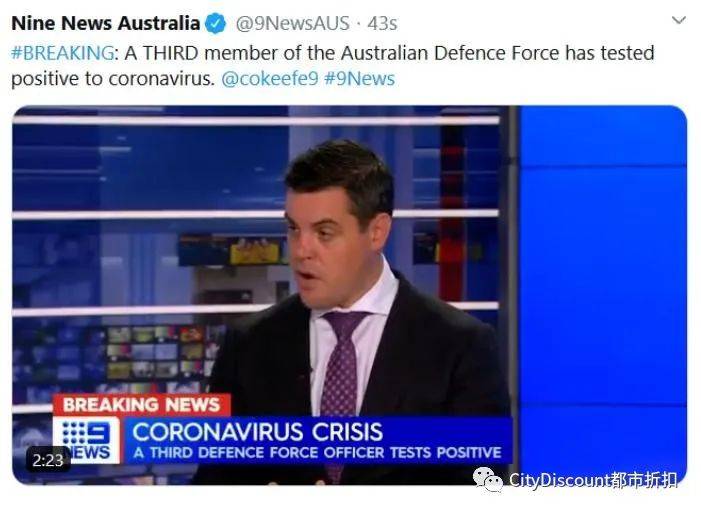Click the blue verified badge icon
Viewport: 701px width, 513px height.
click(x=215, y=23)
